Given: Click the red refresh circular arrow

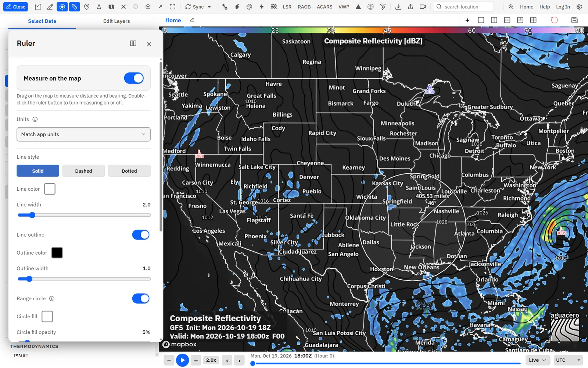Looking at the screenshot, I should 555,20.
